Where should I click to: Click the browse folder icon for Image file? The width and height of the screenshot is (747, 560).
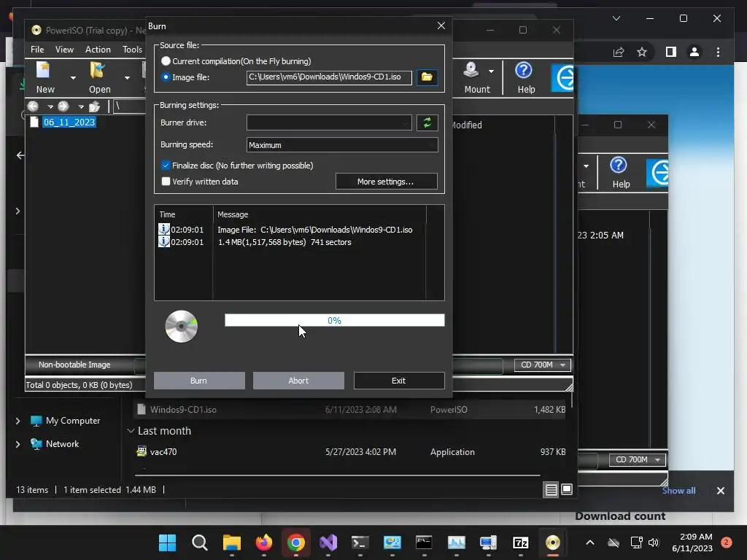click(x=427, y=77)
